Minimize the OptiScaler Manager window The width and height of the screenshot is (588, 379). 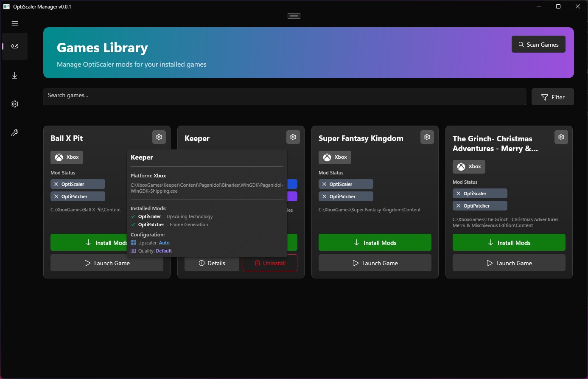(539, 6)
